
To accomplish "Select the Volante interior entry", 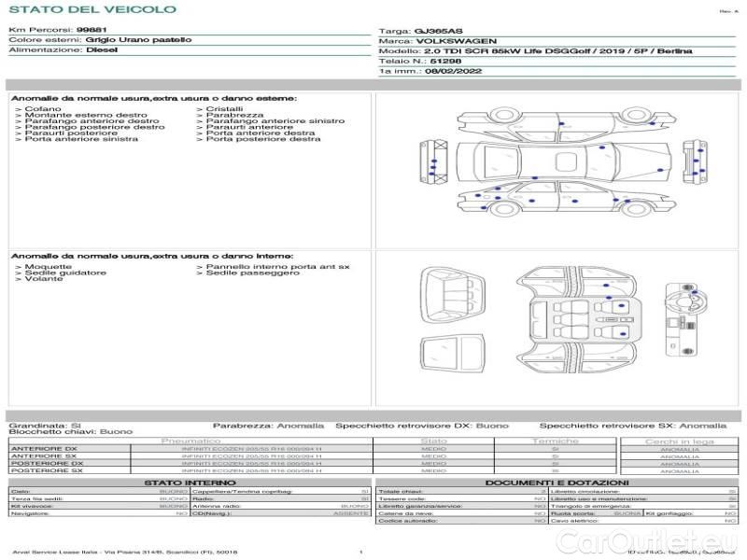I will [44, 278].
